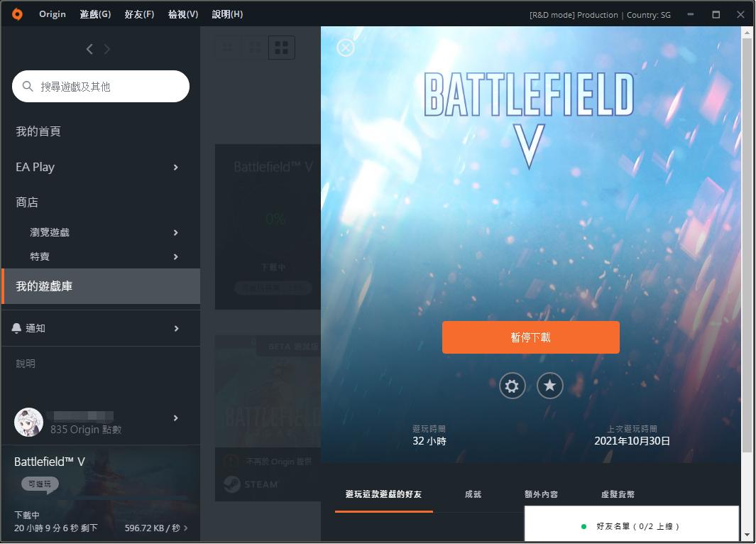Click the Origin logo icon
The image size is (756, 544).
point(17,14)
